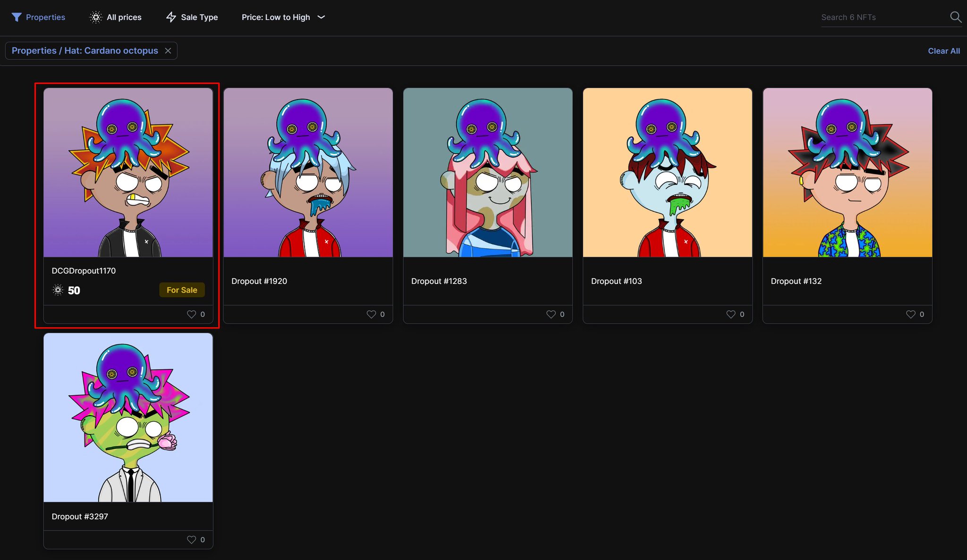The width and height of the screenshot is (967, 560).
Task: Remove the Hat: Cardano octopus filter
Action: click(168, 51)
